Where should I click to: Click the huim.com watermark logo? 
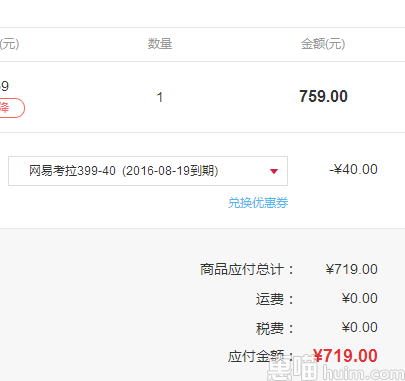[x=336, y=369]
